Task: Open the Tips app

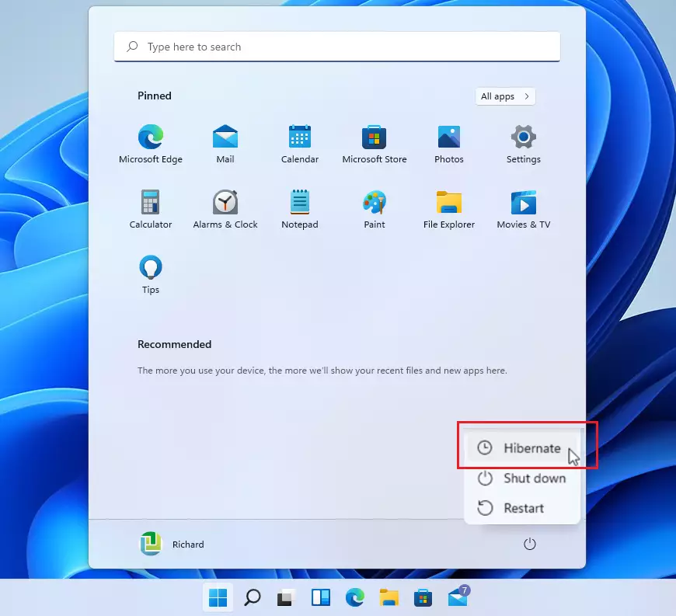Action: coord(151,274)
